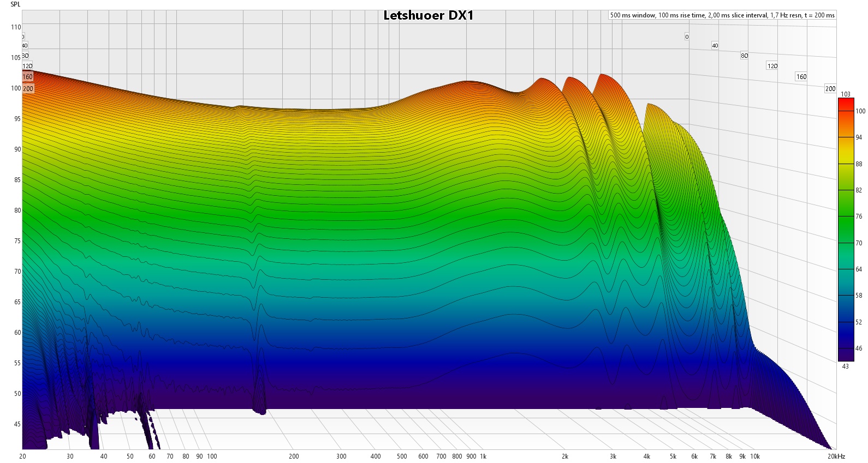Click the 1k frequency axis label
868x463 pixels.
[483, 456]
